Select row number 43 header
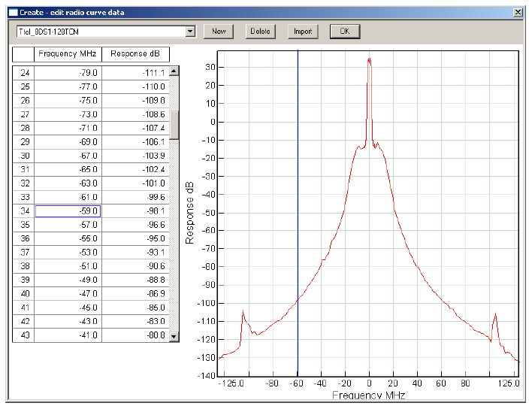Screen dimensions: 532x409 24,335
